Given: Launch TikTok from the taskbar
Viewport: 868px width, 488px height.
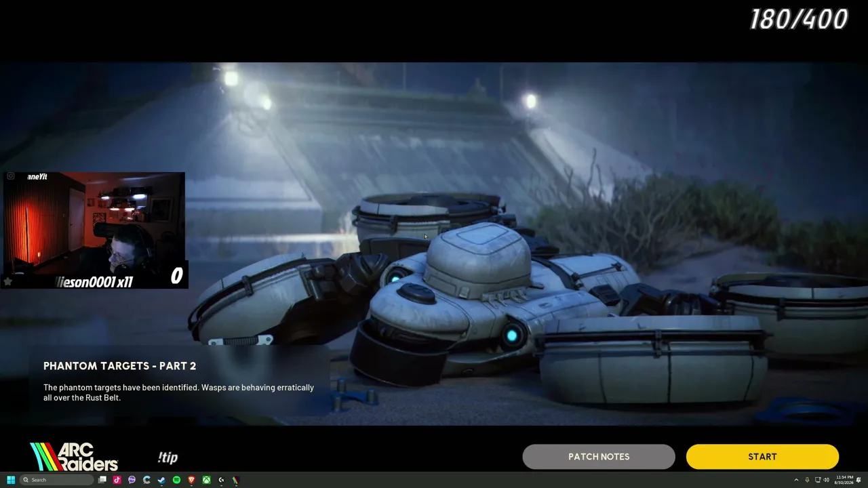Looking at the screenshot, I should click(x=117, y=480).
